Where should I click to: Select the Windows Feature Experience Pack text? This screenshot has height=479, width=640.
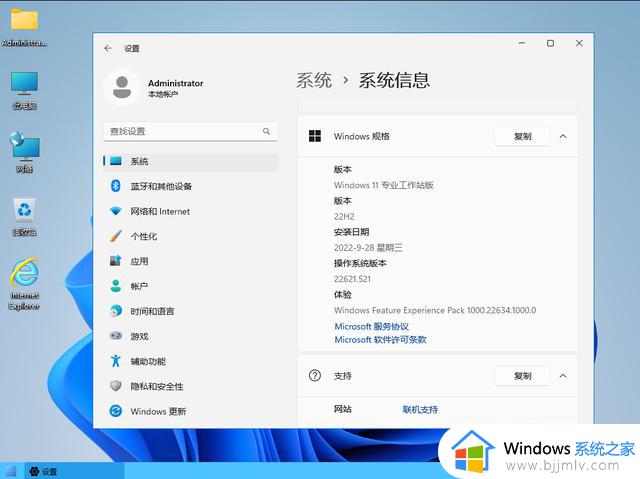(x=435, y=310)
